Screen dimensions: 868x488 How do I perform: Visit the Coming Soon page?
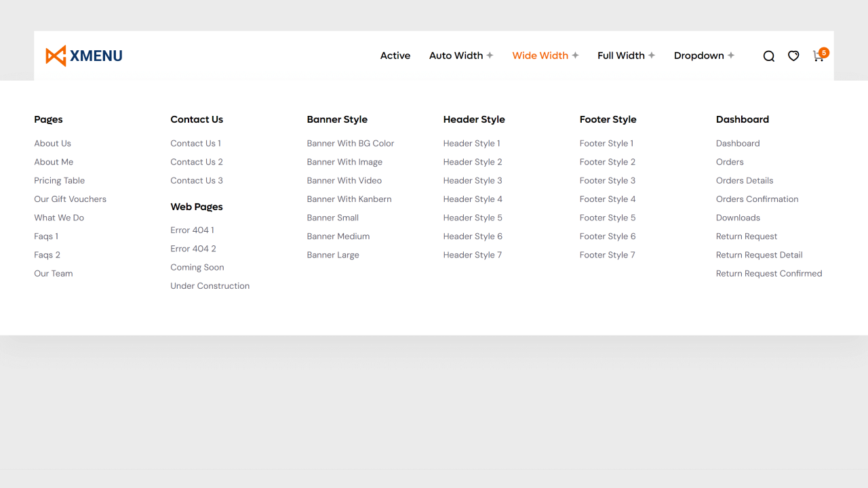[197, 267]
